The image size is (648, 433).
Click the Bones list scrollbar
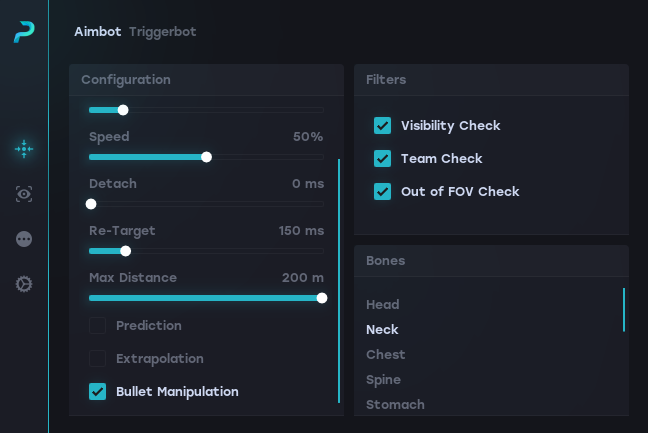point(624,310)
